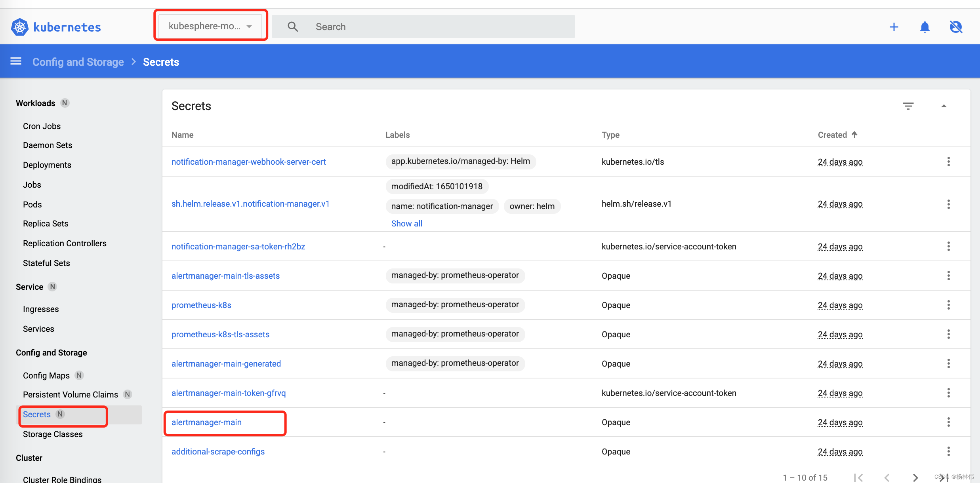The image size is (980, 483).
Task: Click the user account icon top-right
Action: pos(955,27)
